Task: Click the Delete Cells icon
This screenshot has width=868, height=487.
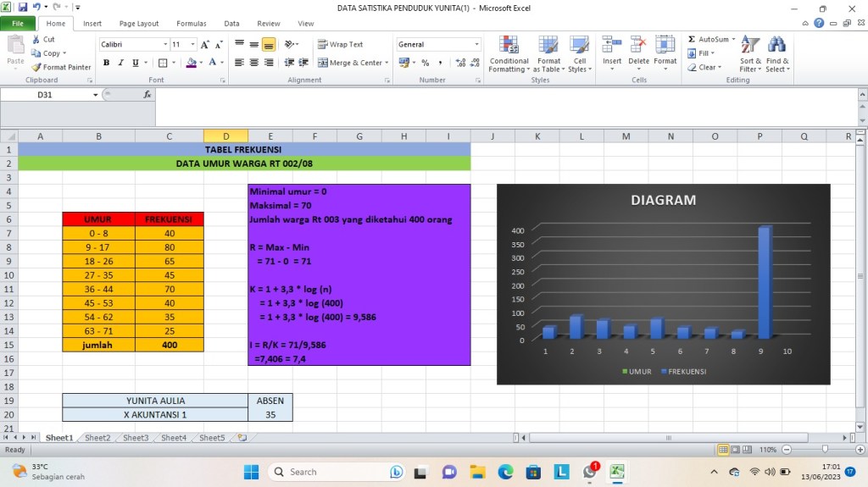Action: click(638, 46)
